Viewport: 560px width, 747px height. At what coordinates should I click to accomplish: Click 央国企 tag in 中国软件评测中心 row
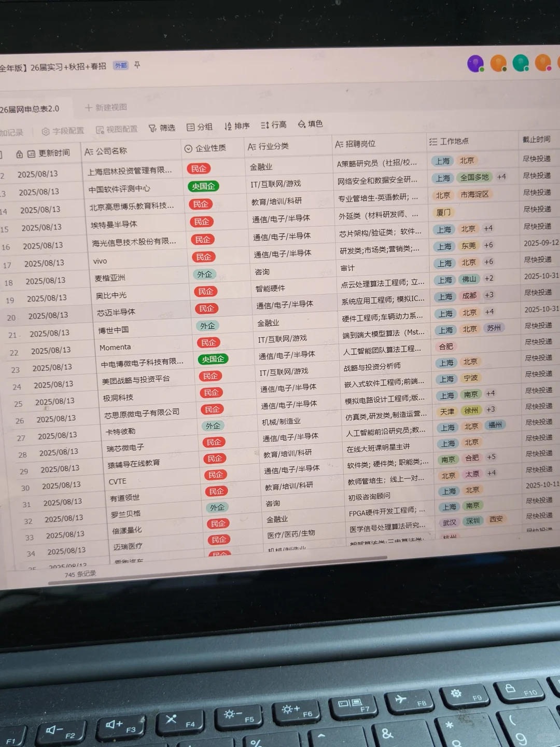coord(203,186)
